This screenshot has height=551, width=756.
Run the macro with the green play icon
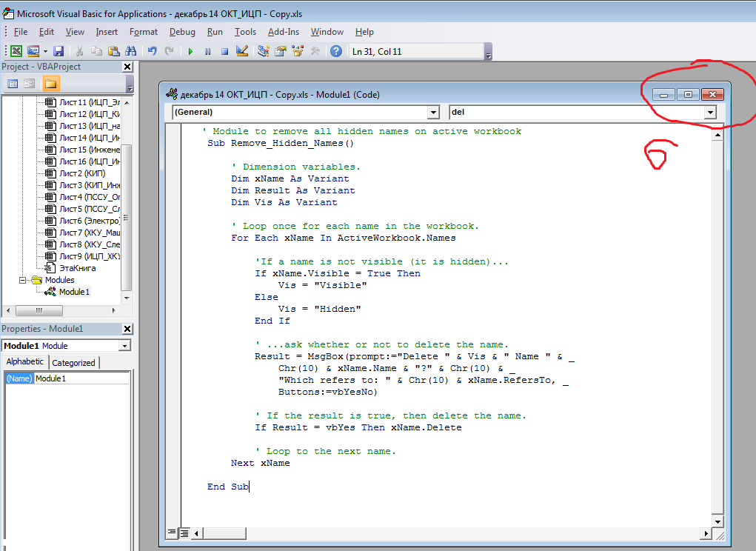[x=190, y=51]
